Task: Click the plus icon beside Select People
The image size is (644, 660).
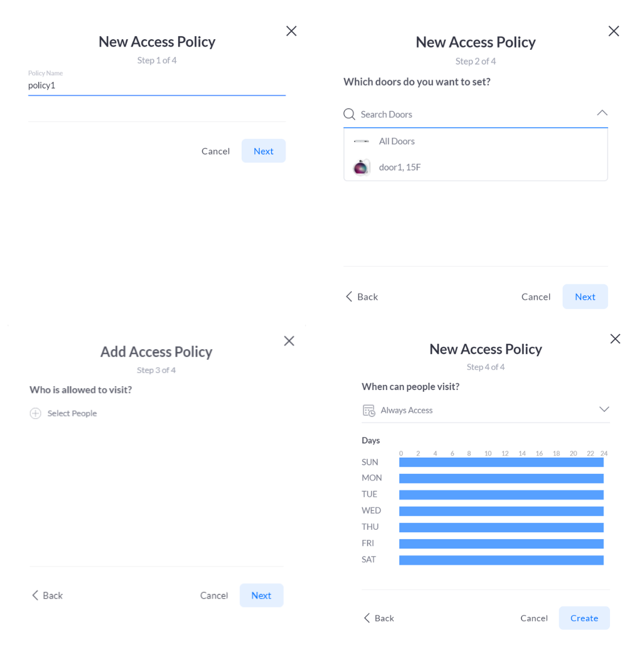Action: [35, 414]
